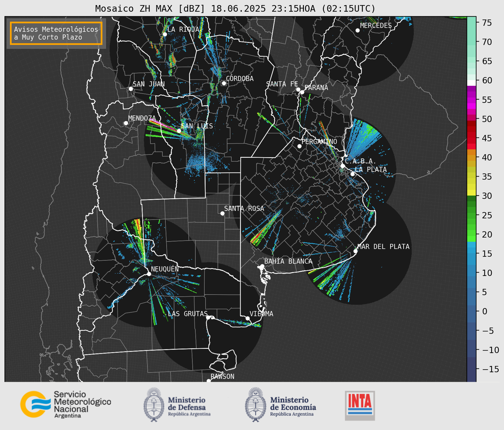The image size is (504, 430).
Task: Click the RAWSON city marker dot
Action: point(209,381)
